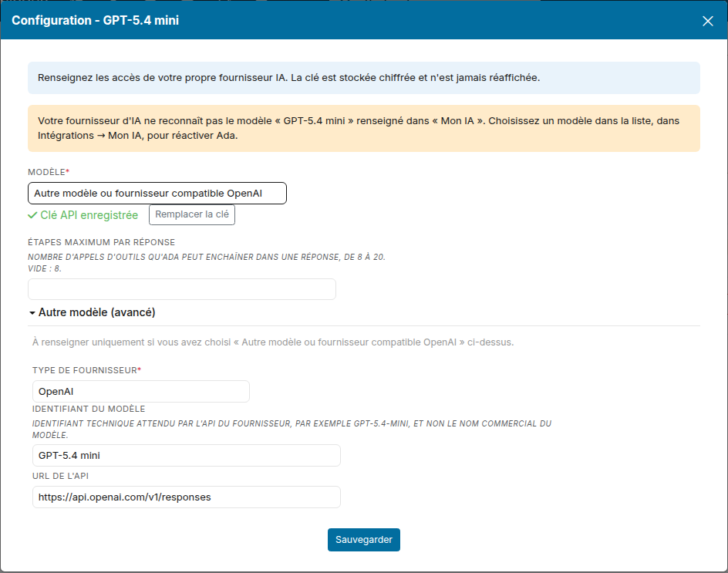This screenshot has width=728, height=573.
Task: Save settings with the Sauvegarder button
Action: click(x=363, y=540)
